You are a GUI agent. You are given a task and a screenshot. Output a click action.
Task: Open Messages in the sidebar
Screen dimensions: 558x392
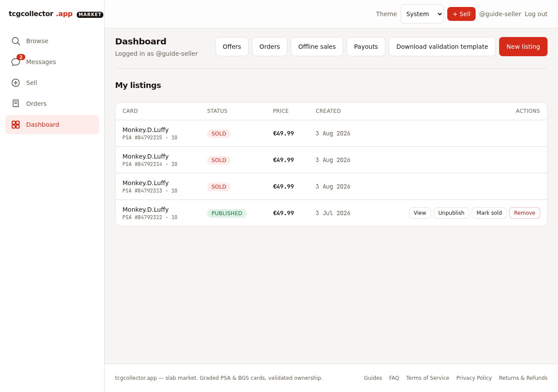coord(52,62)
